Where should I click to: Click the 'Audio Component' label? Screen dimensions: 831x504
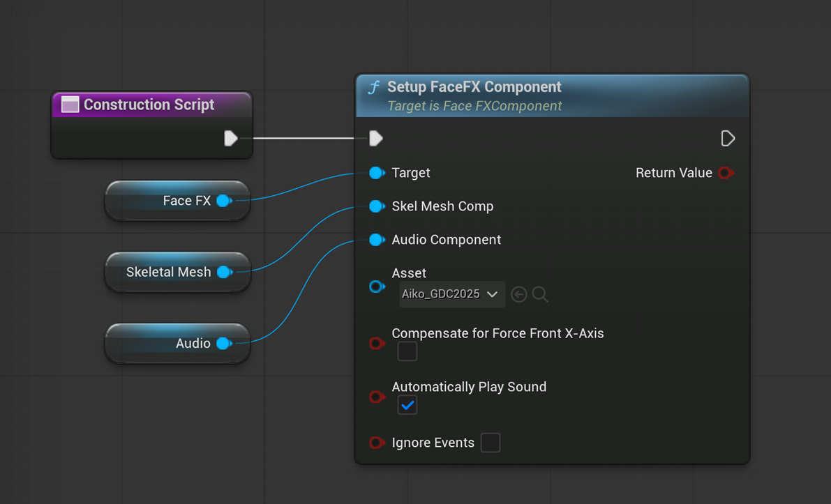tap(447, 240)
